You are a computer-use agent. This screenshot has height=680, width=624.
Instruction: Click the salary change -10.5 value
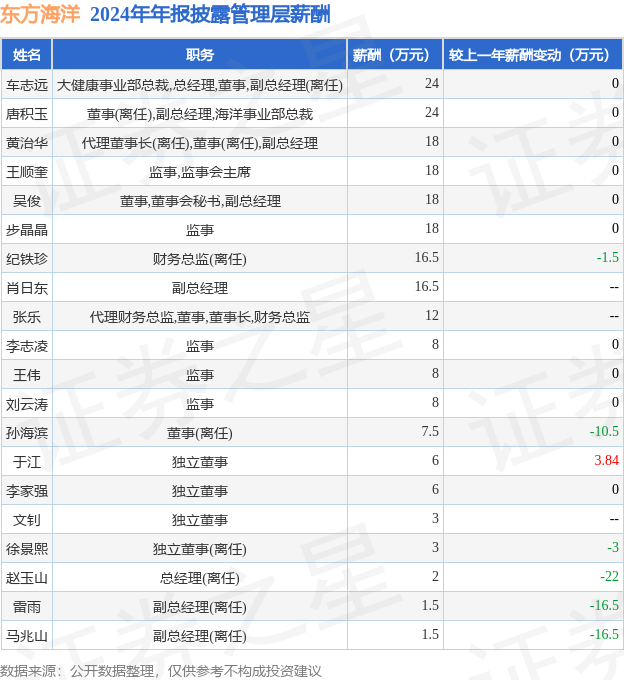click(604, 431)
